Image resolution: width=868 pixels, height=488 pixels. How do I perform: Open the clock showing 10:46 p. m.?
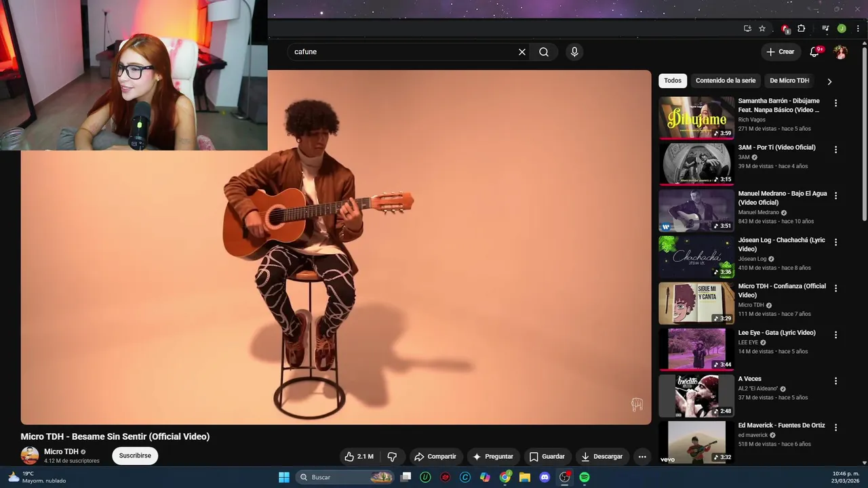[846, 477]
